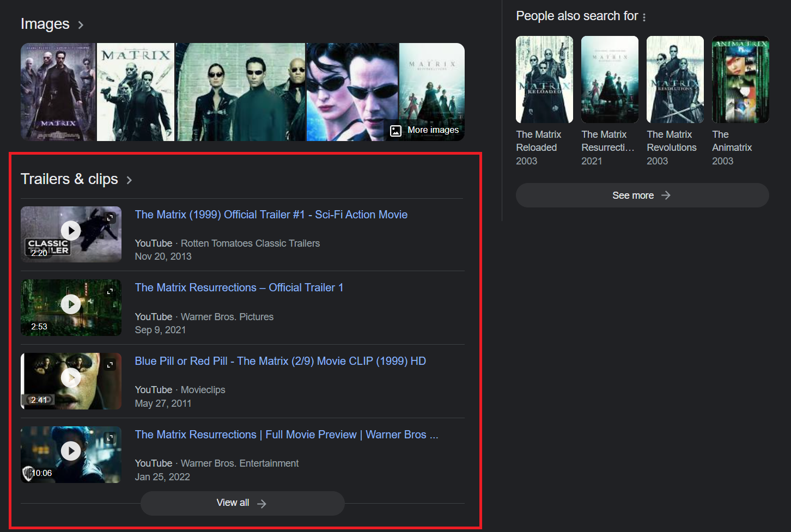Expand preview icon on 10:06 video thumbnail
The width and height of the screenshot is (791, 532).
[110, 438]
